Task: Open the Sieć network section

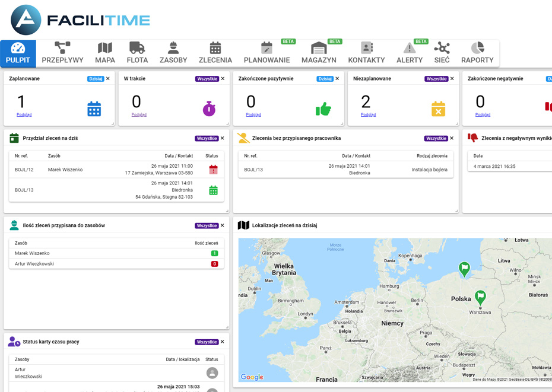Action: (x=442, y=52)
